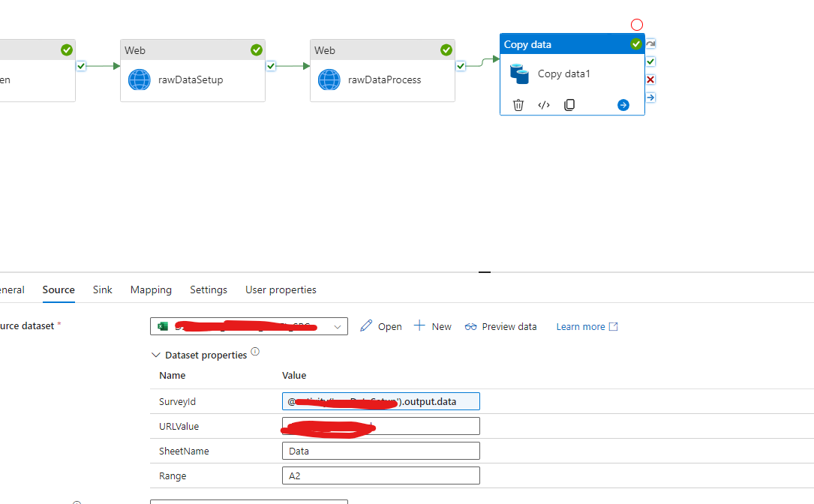814x504 pixels.
Task: Click the pencil icon next to Open
Action: point(367,326)
